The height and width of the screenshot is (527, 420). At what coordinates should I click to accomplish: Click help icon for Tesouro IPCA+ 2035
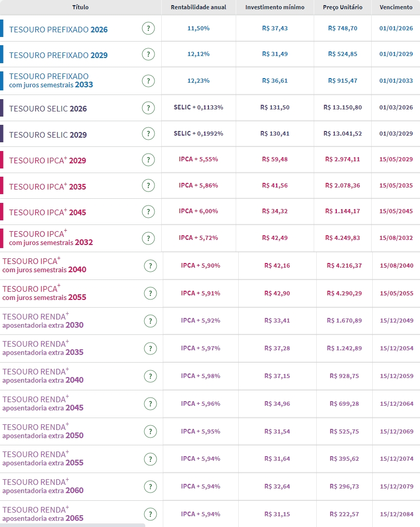pyautogui.click(x=148, y=186)
